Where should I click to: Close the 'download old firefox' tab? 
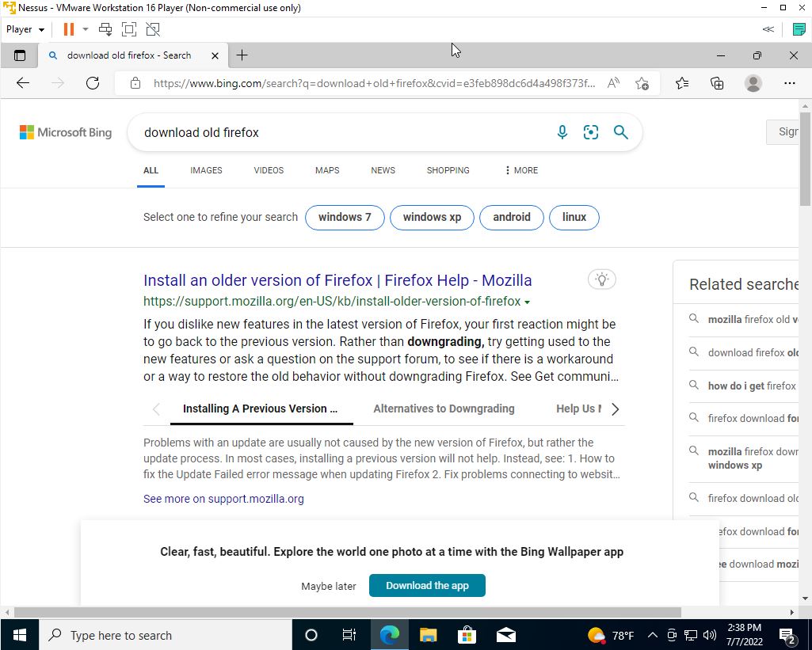point(215,55)
